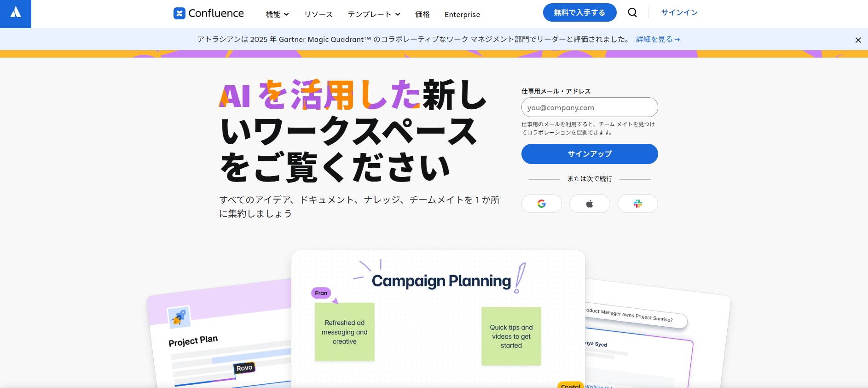Viewport: 868px width, 388px height.
Task: Open the search magnifier icon
Action: [x=632, y=12]
